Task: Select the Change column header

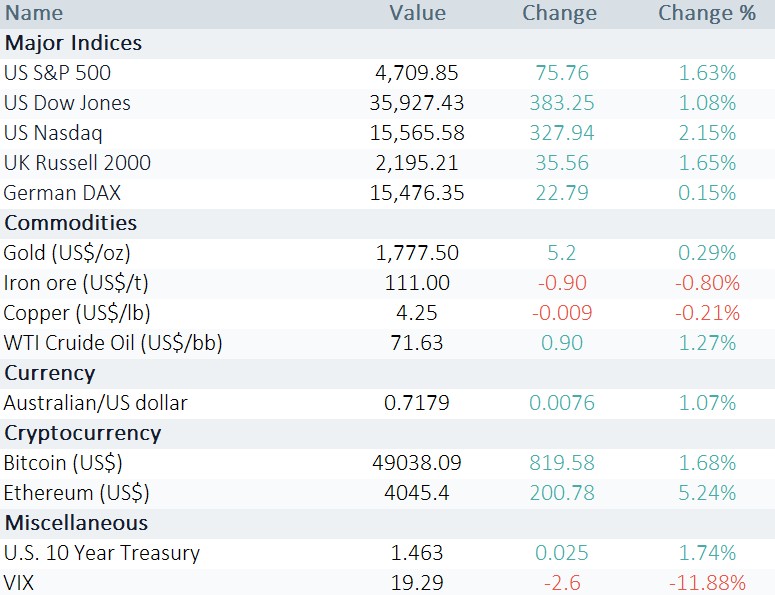Action: coord(560,13)
